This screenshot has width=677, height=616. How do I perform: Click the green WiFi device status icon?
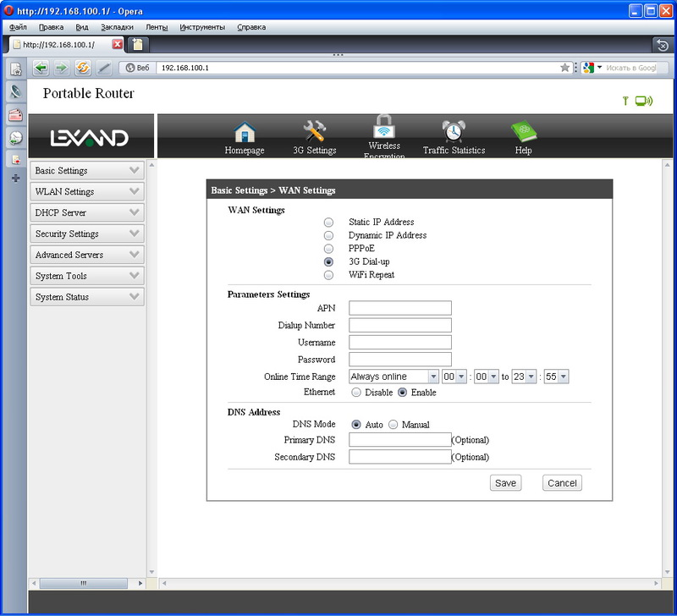click(644, 101)
